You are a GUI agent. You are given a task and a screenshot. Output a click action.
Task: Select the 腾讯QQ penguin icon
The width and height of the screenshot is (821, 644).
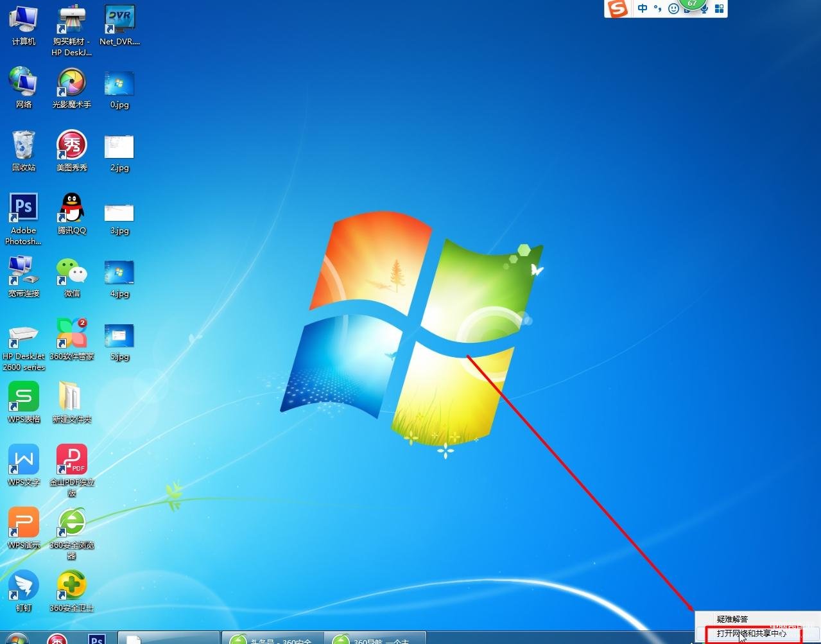click(x=71, y=214)
